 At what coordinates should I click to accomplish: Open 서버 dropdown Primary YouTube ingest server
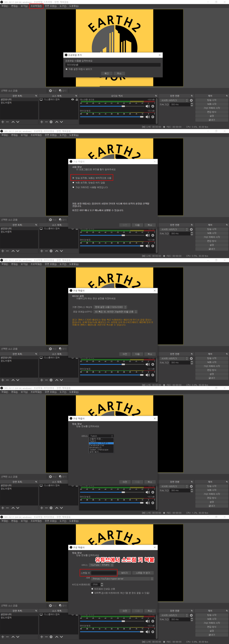[x=122, y=578]
